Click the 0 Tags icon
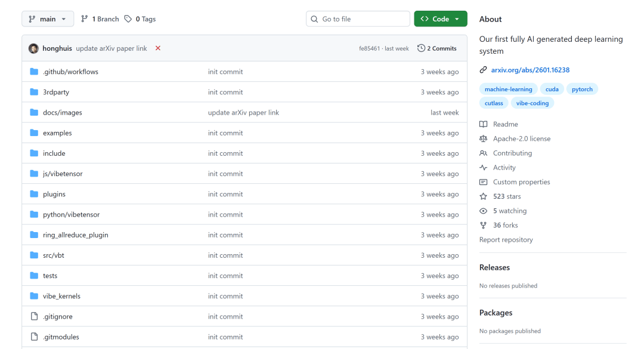Image resolution: width=644 pixels, height=349 pixels. [x=128, y=19]
